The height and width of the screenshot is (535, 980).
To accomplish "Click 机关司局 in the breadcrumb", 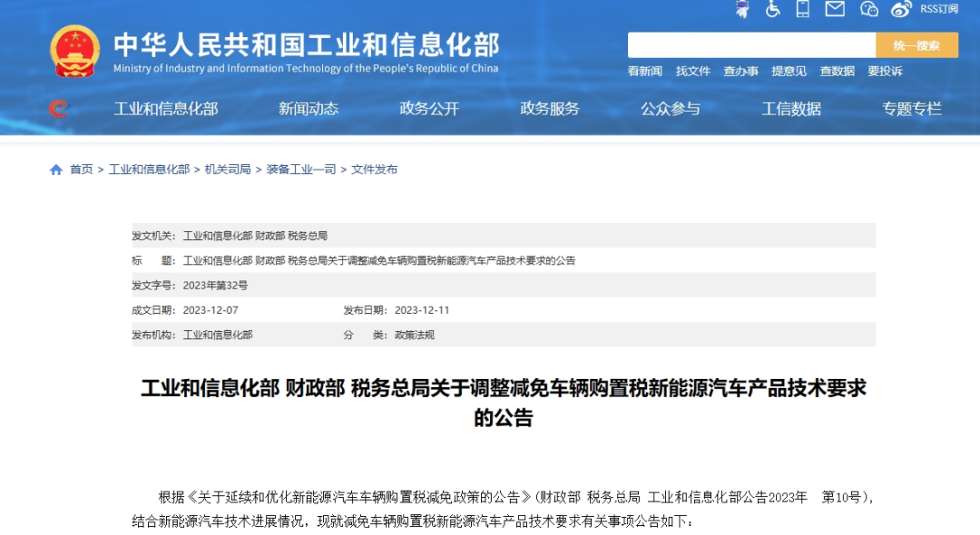I will 228,170.
